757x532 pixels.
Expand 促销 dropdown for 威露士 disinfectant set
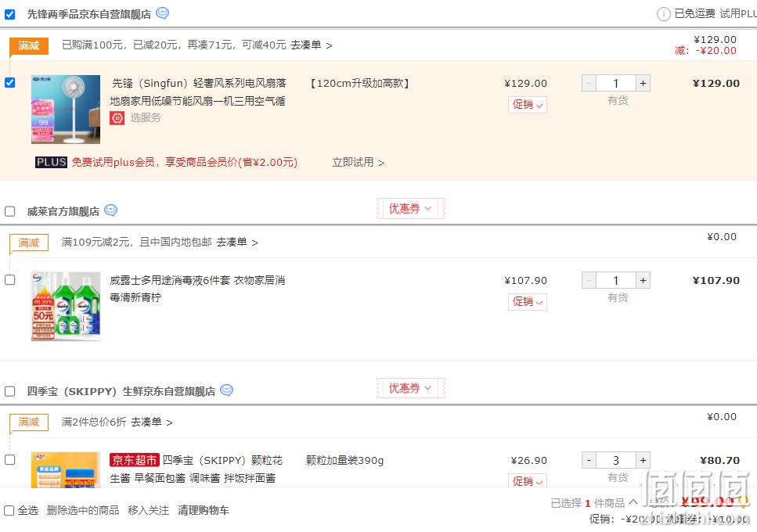coord(527,302)
